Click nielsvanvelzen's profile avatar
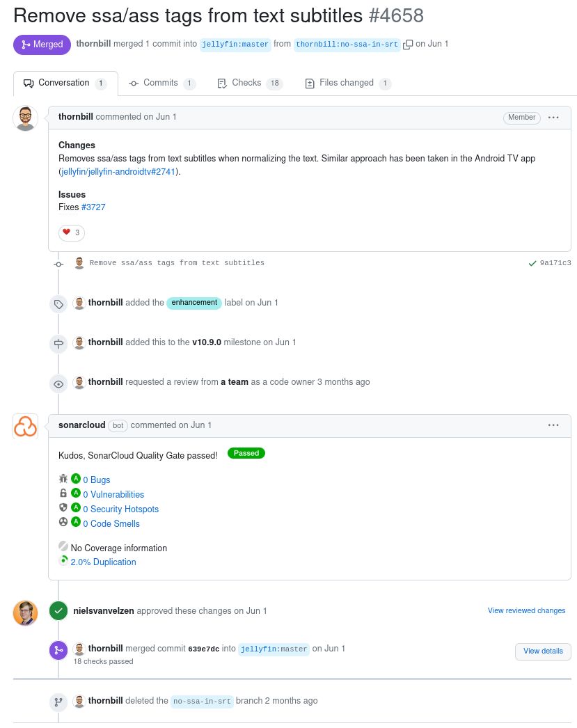The height and width of the screenshot is (728, 577). 25,612
